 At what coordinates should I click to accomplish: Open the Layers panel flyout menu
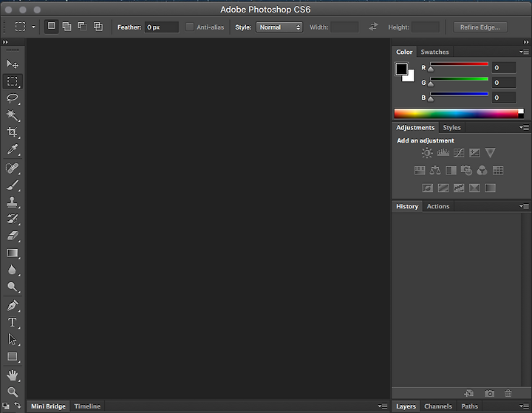coord(524,406)
